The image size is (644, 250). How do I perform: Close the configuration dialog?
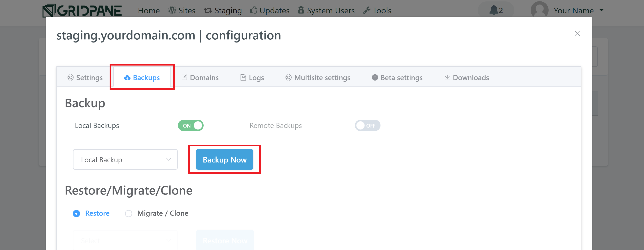[x=577, y=33]
